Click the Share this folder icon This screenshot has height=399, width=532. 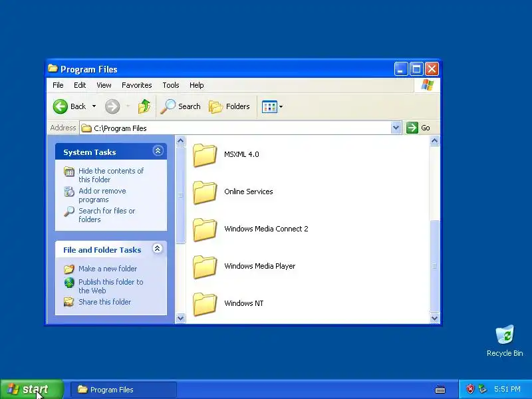click(69, 302)
